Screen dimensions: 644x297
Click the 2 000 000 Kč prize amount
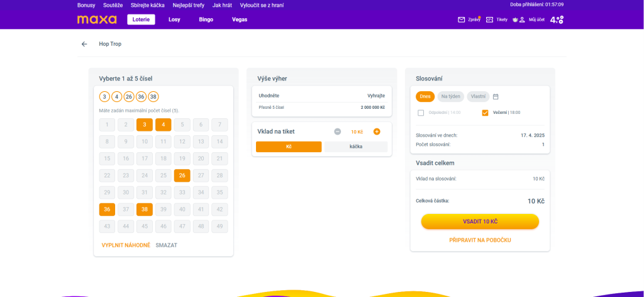373,107
